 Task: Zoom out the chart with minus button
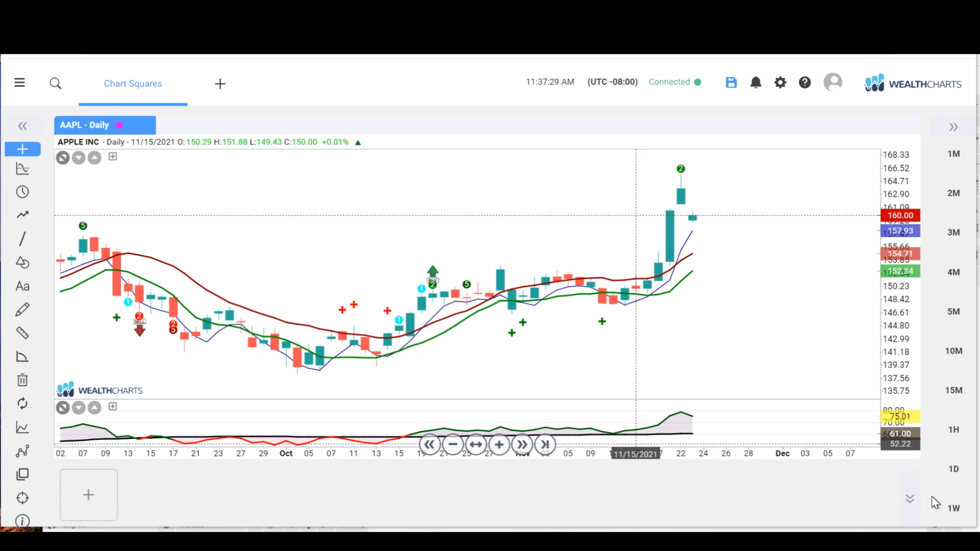[x=453, y=445]
